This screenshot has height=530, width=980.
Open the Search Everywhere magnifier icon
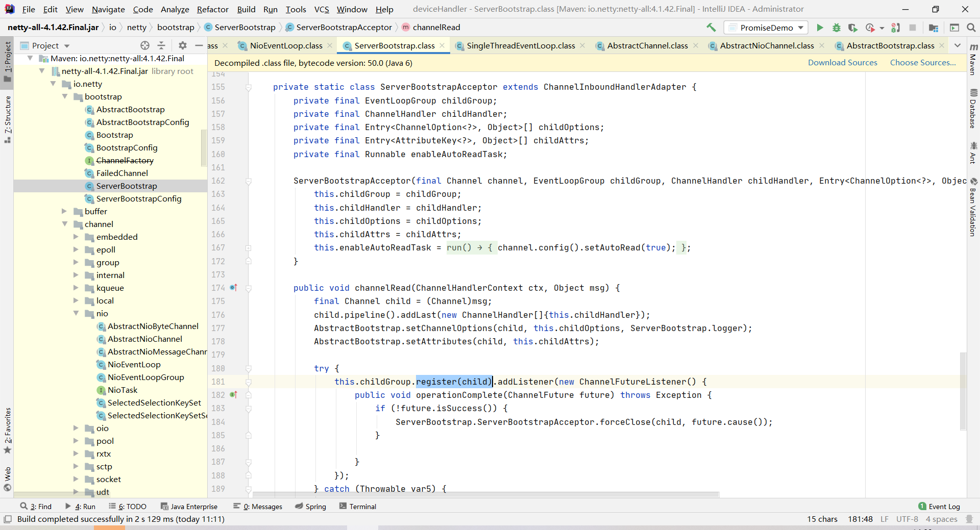(x=971, y=28)
